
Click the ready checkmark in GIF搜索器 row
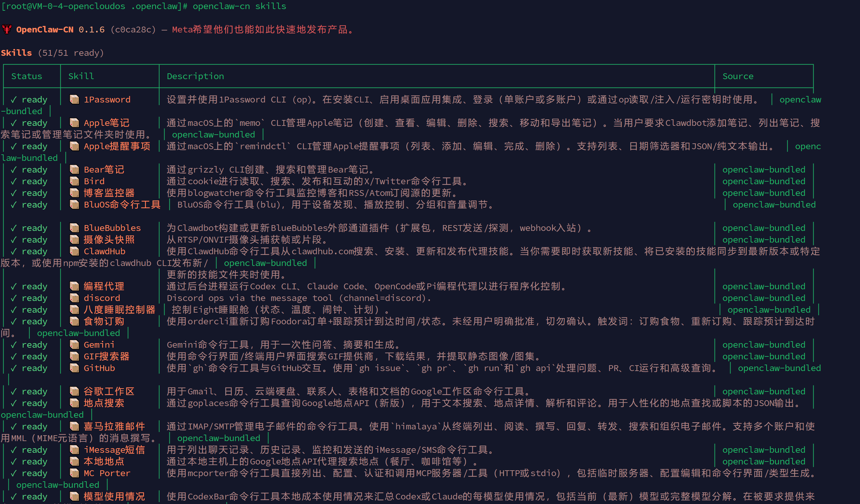pyautogui.click(x=14, y=356)
